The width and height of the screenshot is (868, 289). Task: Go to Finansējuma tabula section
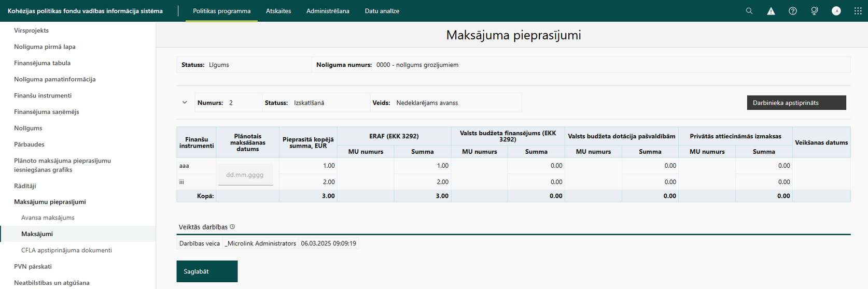coord(42,63)
